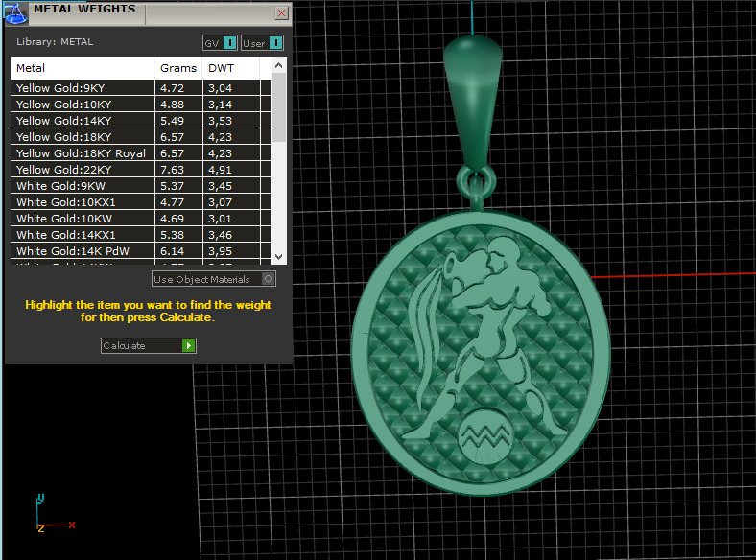The height and width of the screenshot is (560, 756).
Task: Click the Calculate button
Action: tap(148, 345)
